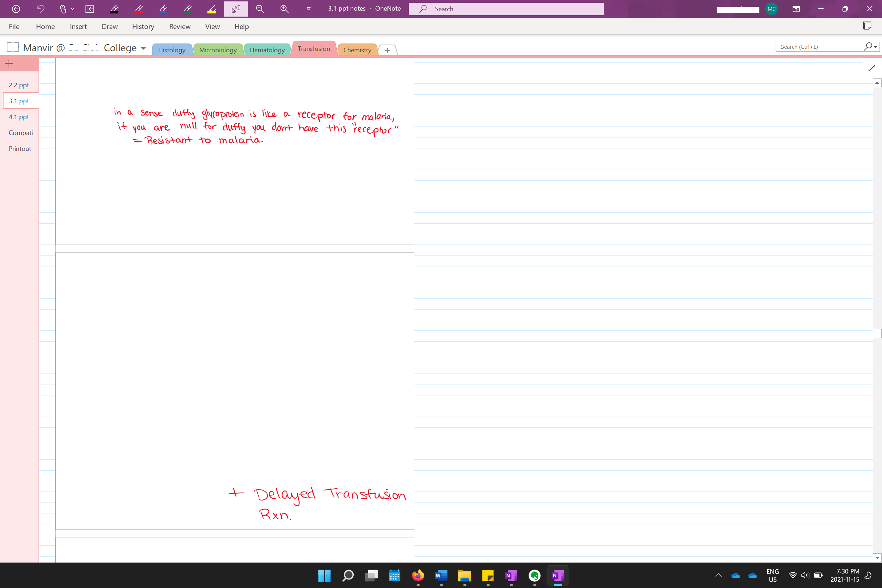Open the Insert ribbon tab
This screenshot has width=882, height=588.
78,26
